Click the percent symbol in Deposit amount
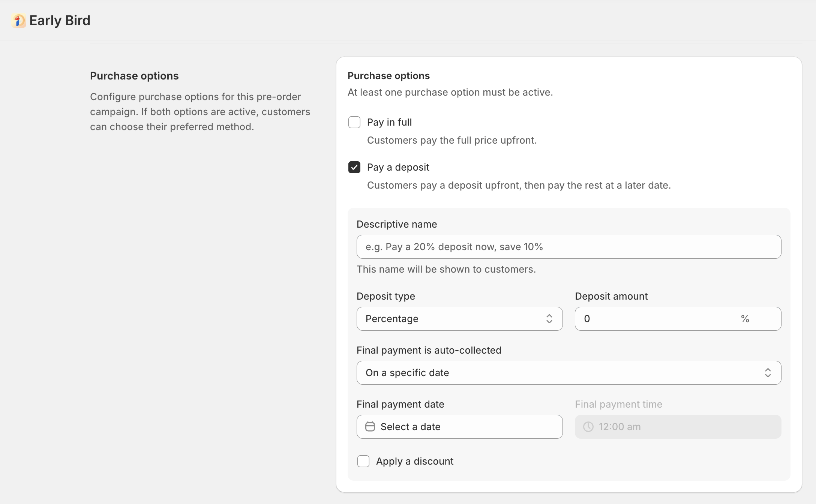Screen dimensions: 816x504 [745, 318]
